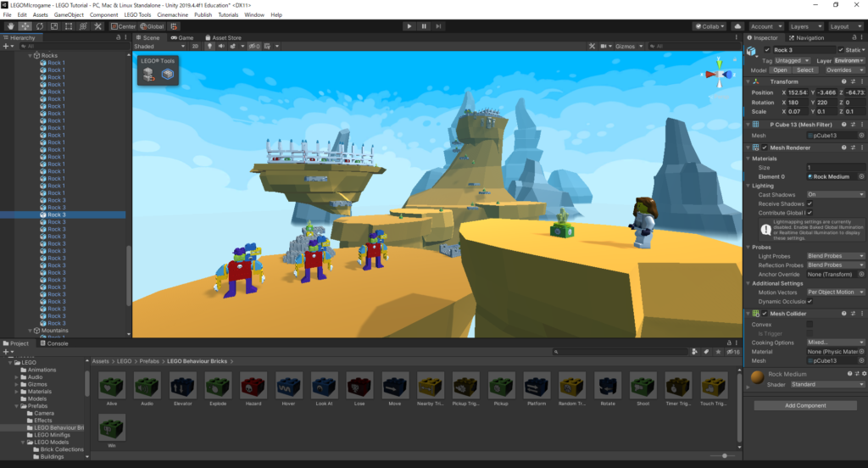
Task: Collapse the Transform component
Action: (x=748, y=82)
